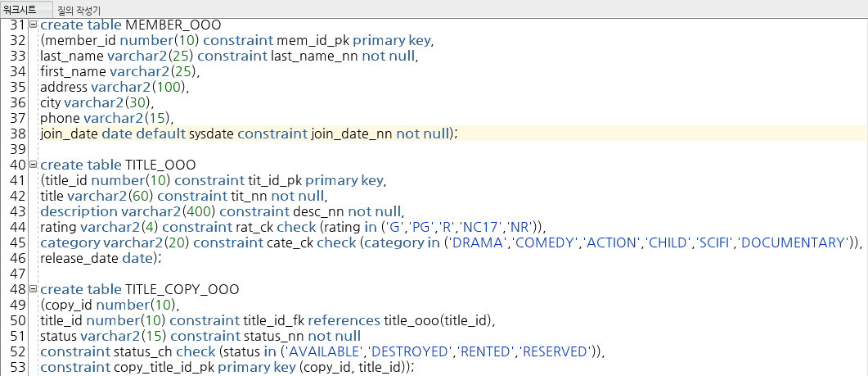Click the status_ch constraint name
868x376 pixels.
tap(143, 351)
